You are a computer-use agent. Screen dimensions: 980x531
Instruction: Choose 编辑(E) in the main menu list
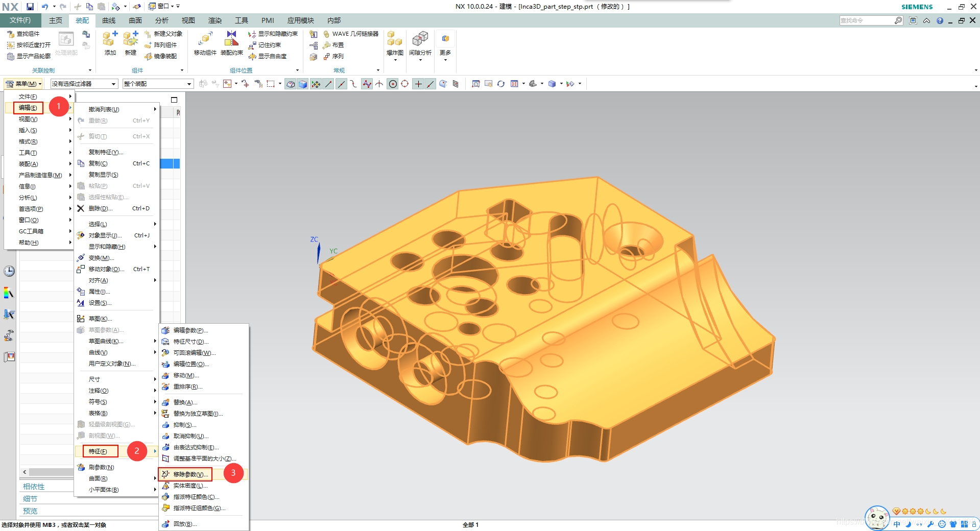[28, 108]
